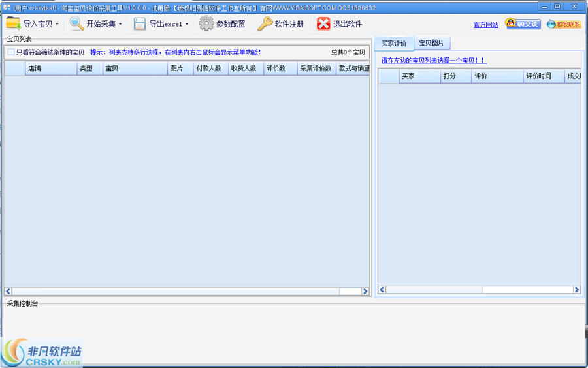The height and width of the screenshot is (368, 588).
Task: Sort by 类型 column header
Action: [x=90, y=68]
